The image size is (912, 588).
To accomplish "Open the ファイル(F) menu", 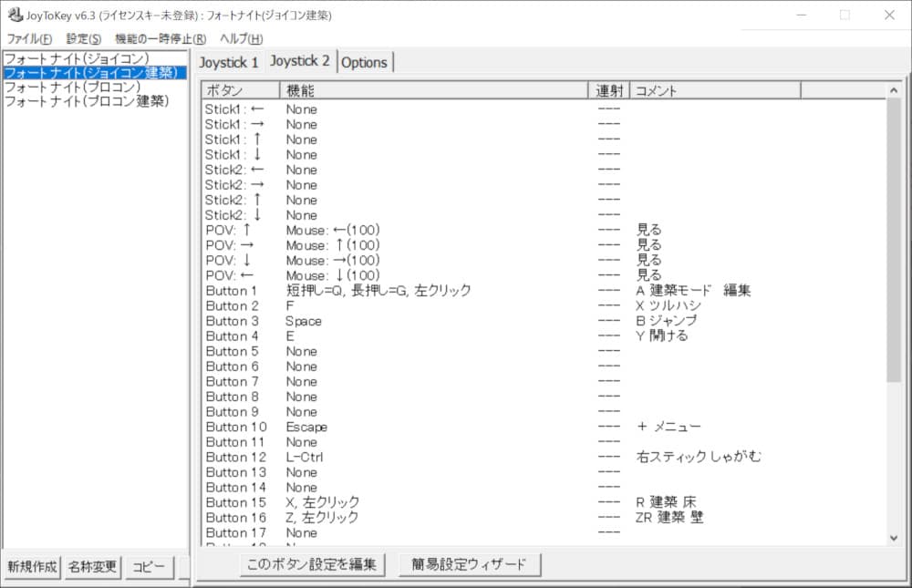I will [29, 38].
